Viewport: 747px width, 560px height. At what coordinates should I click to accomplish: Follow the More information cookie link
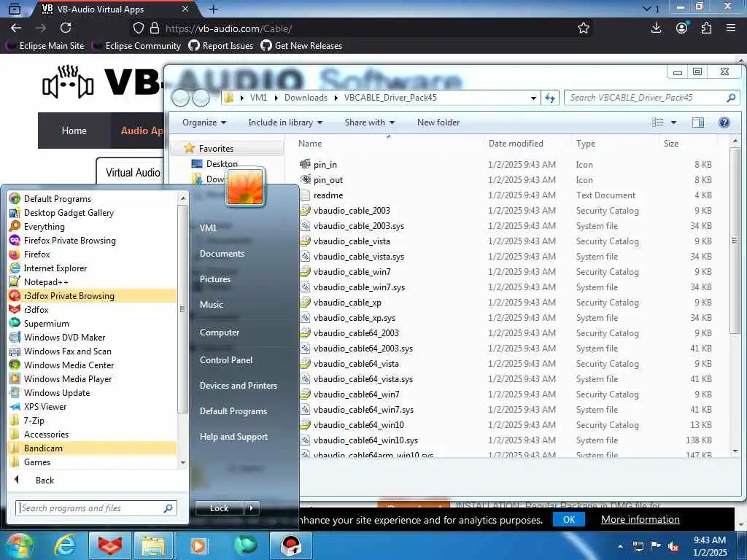(x=640, y=519)
